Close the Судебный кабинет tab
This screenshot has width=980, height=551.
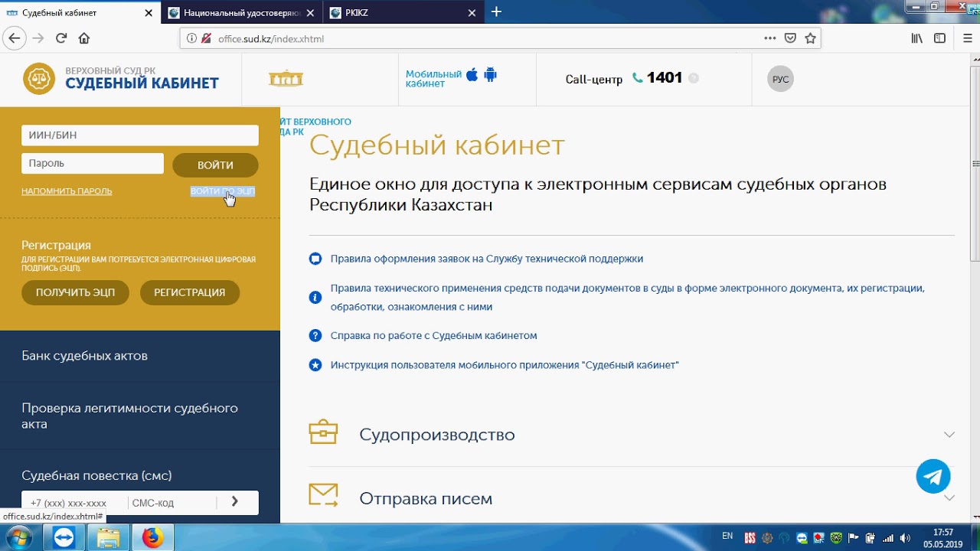(150, 13)
